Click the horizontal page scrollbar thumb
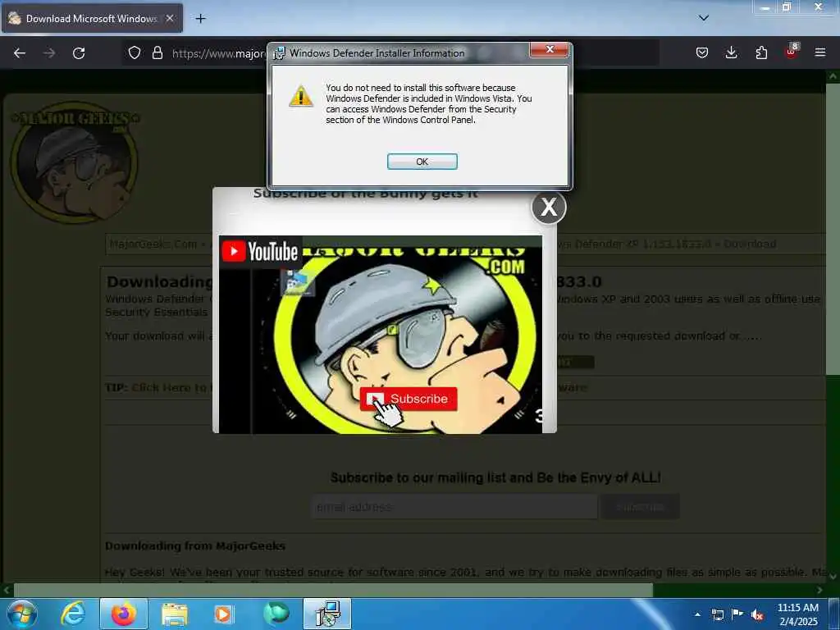The width and height of the screenshot is (840, 630). point(333,590)
